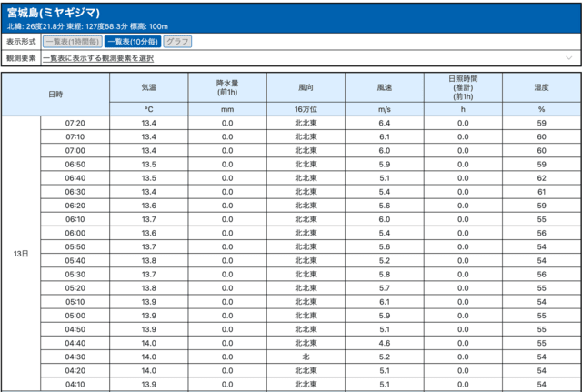Click the 06:40 time cell

coord(75,178)
